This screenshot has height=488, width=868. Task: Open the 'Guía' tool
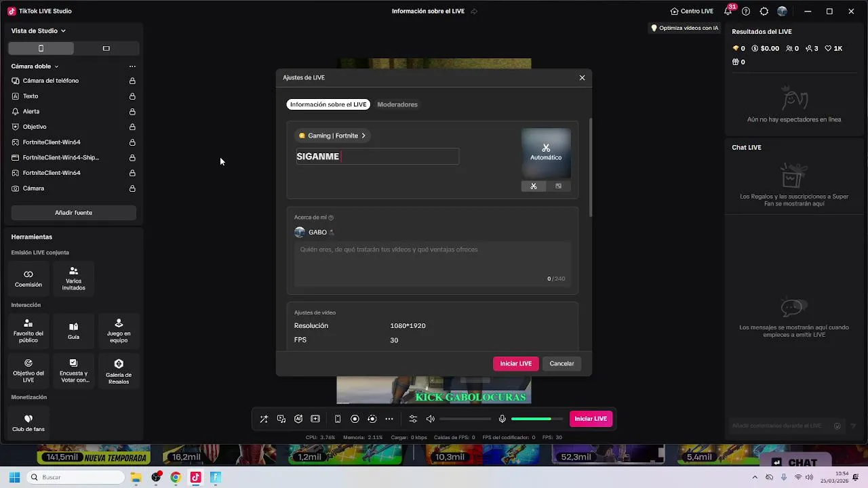coord(73,331)
